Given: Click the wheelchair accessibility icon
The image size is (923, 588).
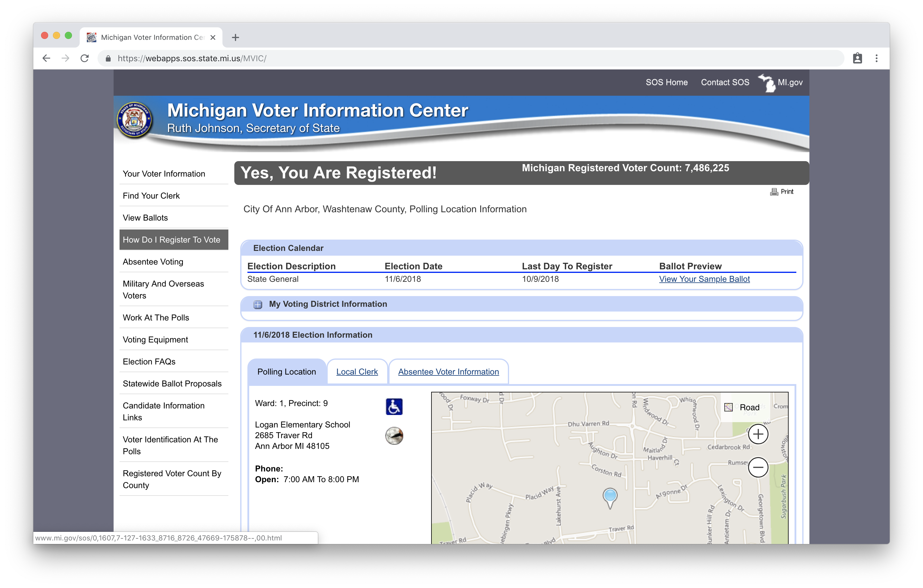Looking at the screenshot, I should pos(394,407).
